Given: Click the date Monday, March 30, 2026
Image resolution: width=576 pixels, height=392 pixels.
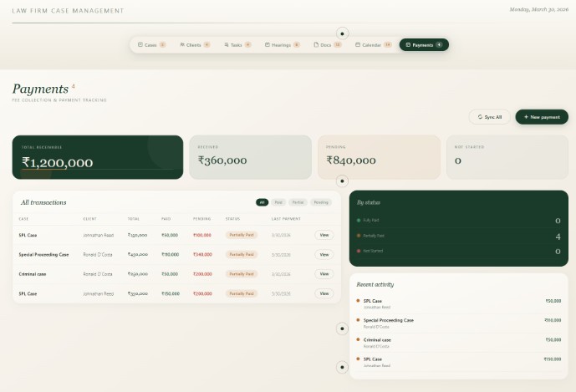Looking at the screenshot, I should (x=539, y=9).
